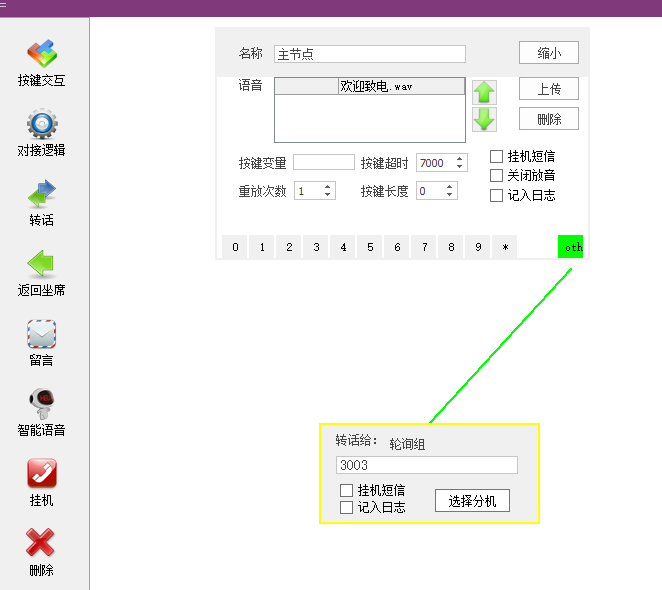Click the 缩小 button
Image resolution: width=662 pixels, height=590 pixels.
point(548,53)
